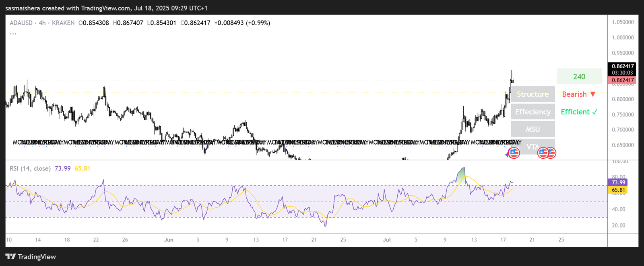The image size is (644, 266).
Task: Click the ADAUSD symbol name in the legend
Action: 21,23
